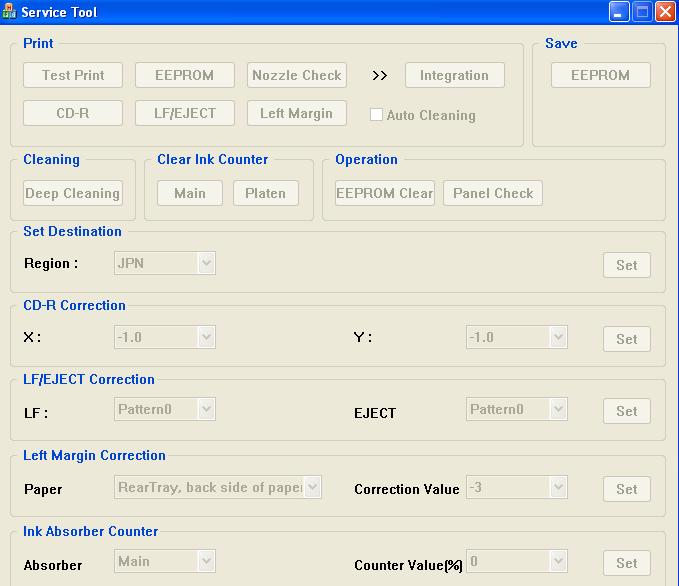Screen dimensions: 679x586
Task: Click LF/EJECT print button
Action: tap(184, 113)
